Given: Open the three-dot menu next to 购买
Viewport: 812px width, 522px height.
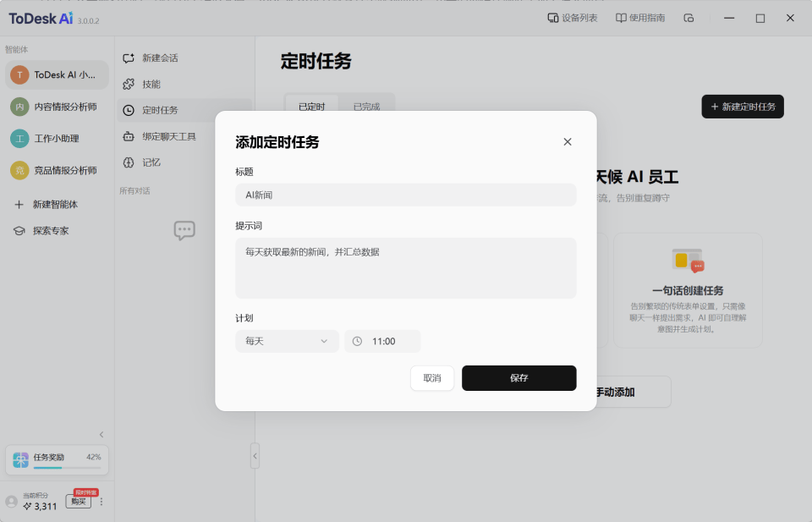Looking at the screenshot, I should (x=101, y=502).
